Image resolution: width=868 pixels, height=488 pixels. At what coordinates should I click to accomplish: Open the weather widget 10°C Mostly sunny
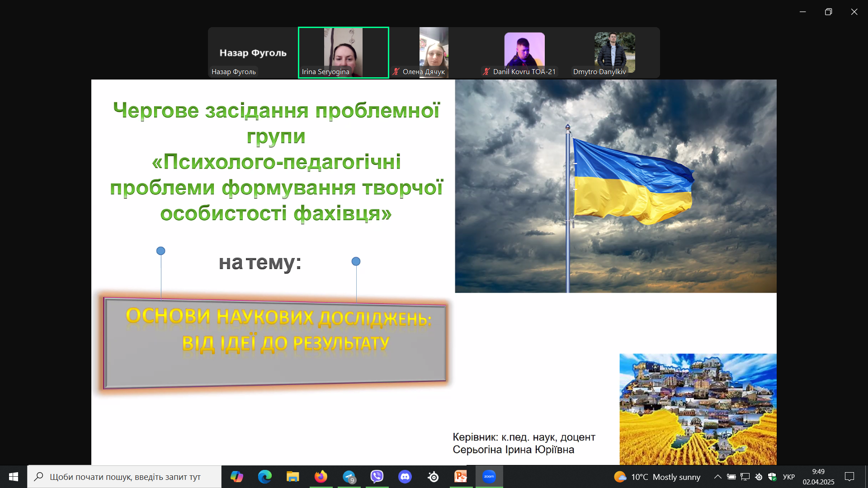(x=657, y=477)
